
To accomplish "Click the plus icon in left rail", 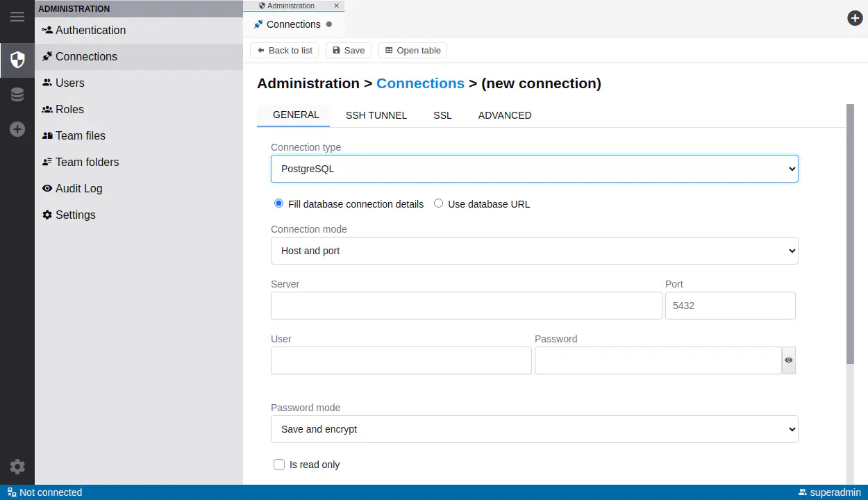I will click(x=17, y=129).
